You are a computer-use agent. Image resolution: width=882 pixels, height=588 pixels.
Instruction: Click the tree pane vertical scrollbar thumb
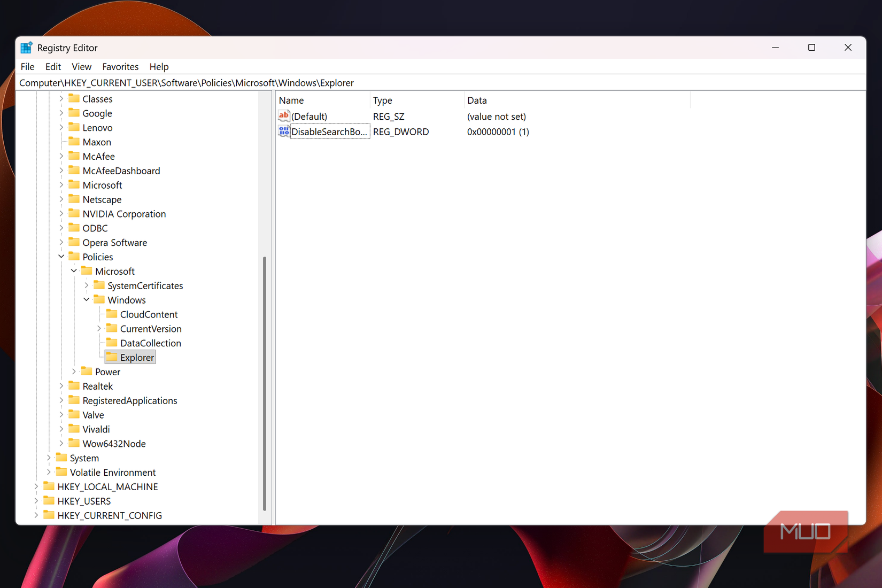(x=264, y=383)
